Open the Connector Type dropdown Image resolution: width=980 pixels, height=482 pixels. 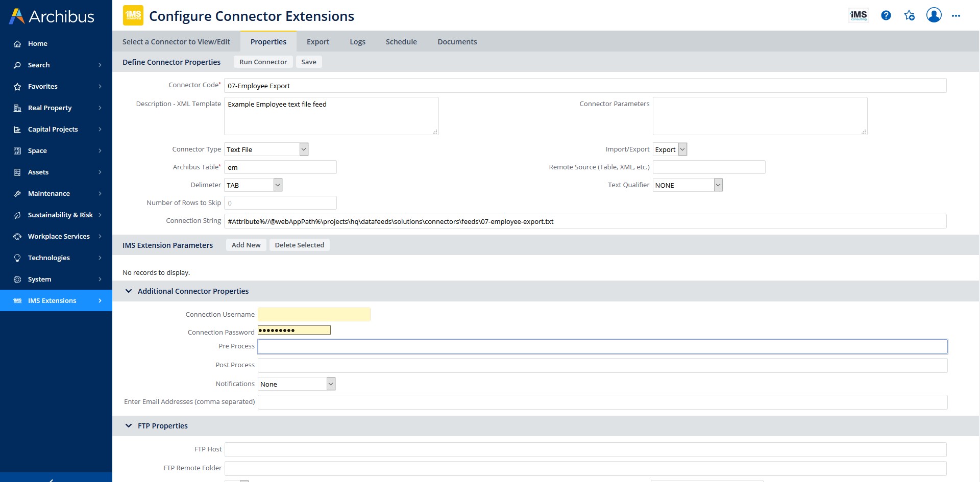coord(303,149)
